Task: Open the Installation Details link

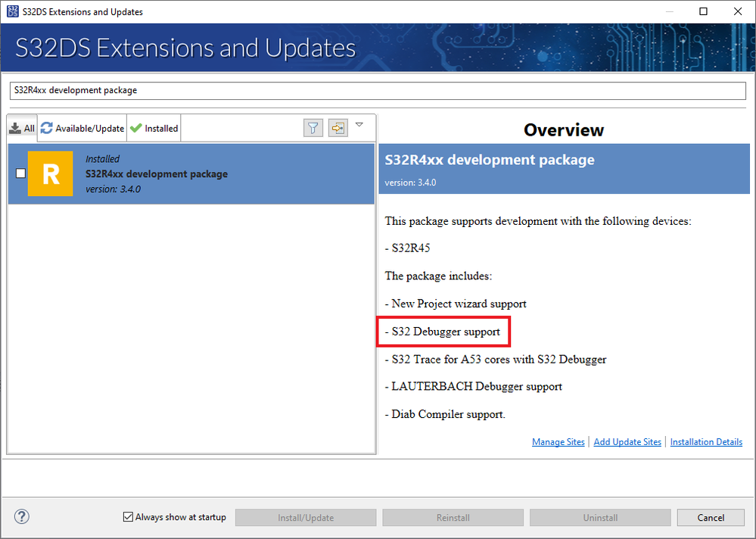Action: [x=706, y=442]
